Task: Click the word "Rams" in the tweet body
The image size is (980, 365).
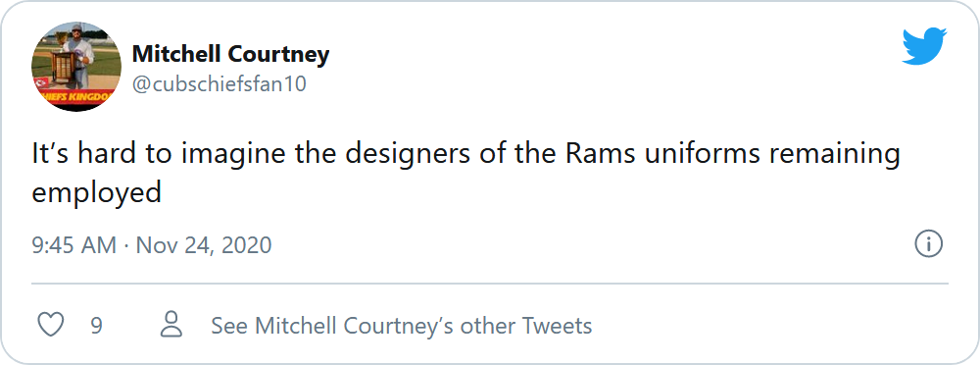Action: 601,154
